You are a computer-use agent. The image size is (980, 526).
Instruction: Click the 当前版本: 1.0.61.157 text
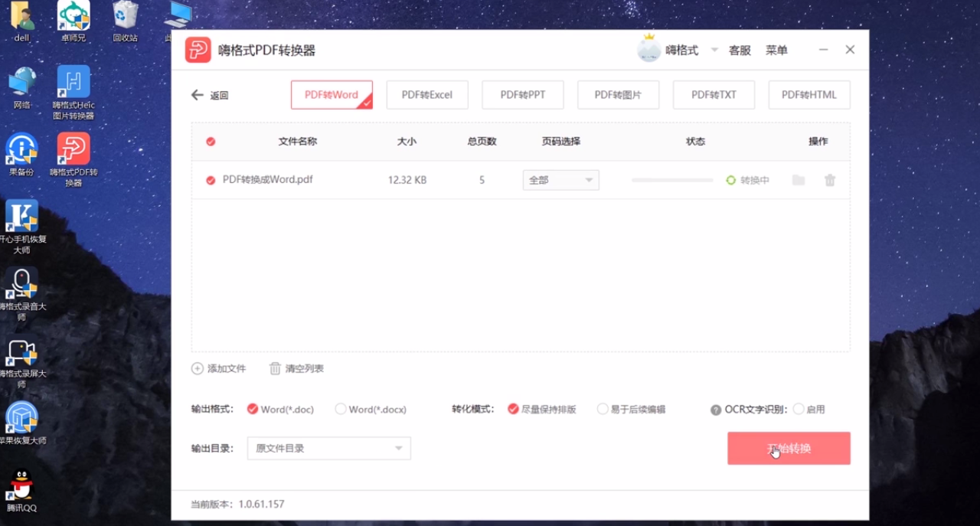tap(237, 505)
